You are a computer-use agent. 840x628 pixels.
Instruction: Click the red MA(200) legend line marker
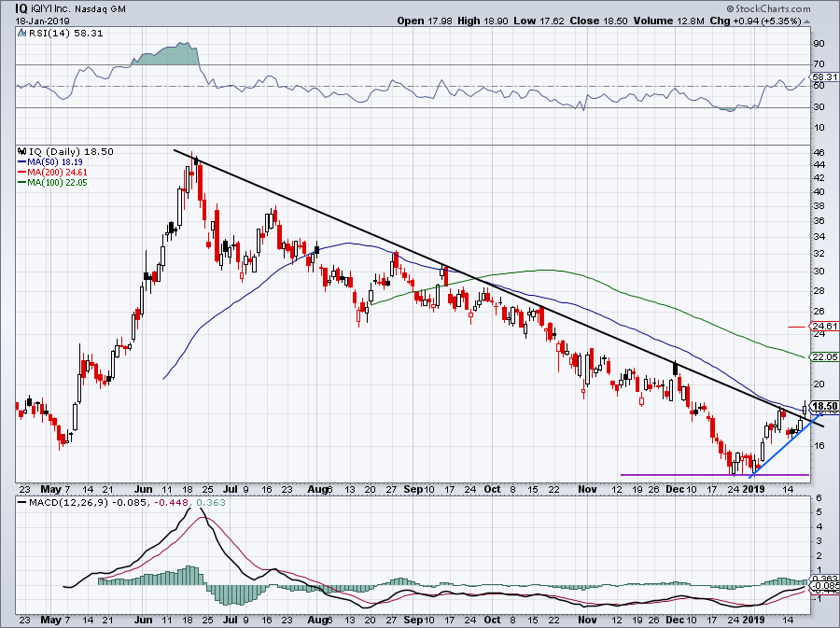coord(22,173)
